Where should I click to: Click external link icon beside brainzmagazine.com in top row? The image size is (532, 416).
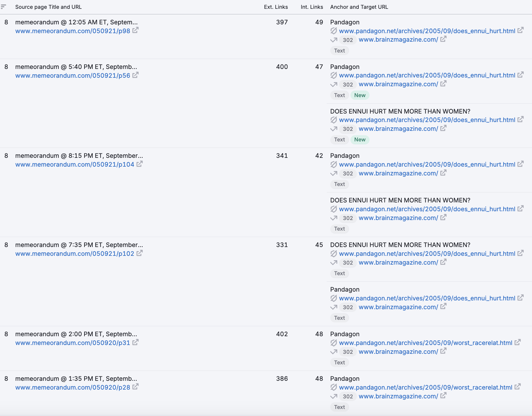pos(443,39)
